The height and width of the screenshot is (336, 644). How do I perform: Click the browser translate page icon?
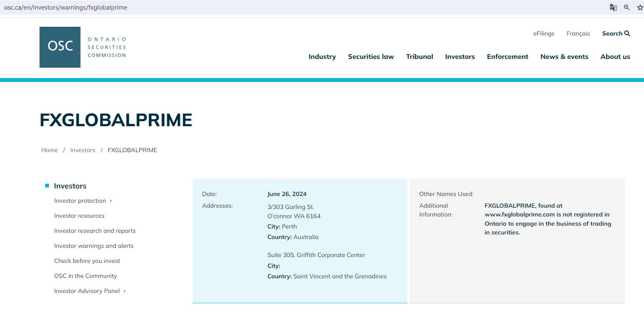click(x=613, y=8)
